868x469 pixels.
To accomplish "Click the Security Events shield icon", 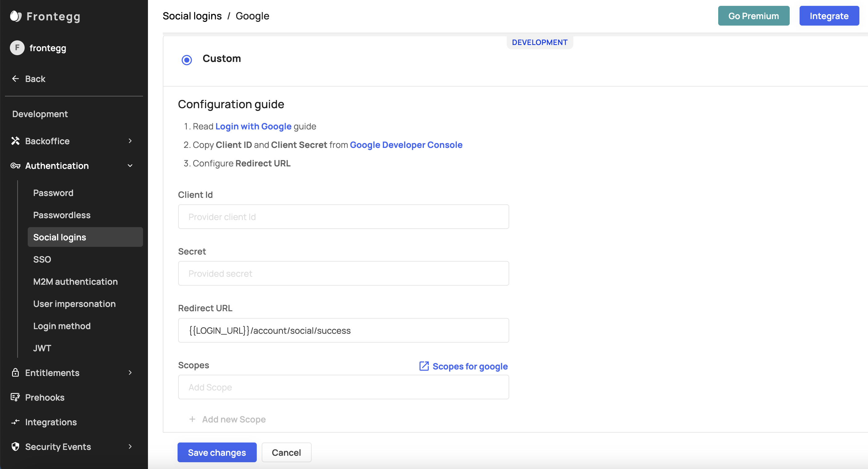I will [15, 447].
